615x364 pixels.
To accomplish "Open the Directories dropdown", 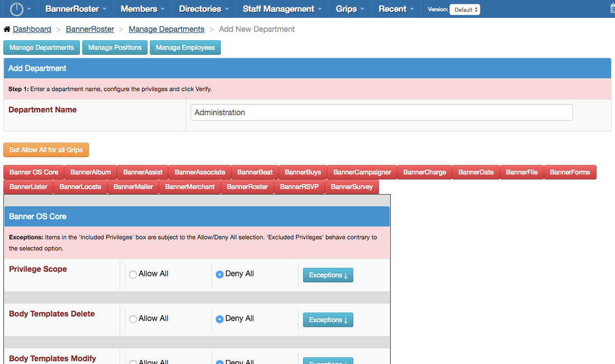I will (204, 8).
